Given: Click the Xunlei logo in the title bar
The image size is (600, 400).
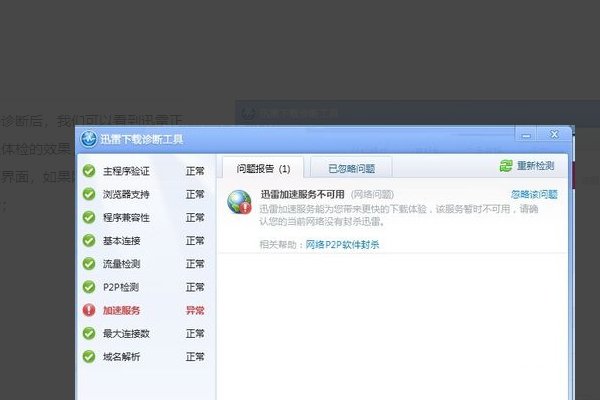Looking at the screenshot, I should pyautogui.click(x=89, y=139).
